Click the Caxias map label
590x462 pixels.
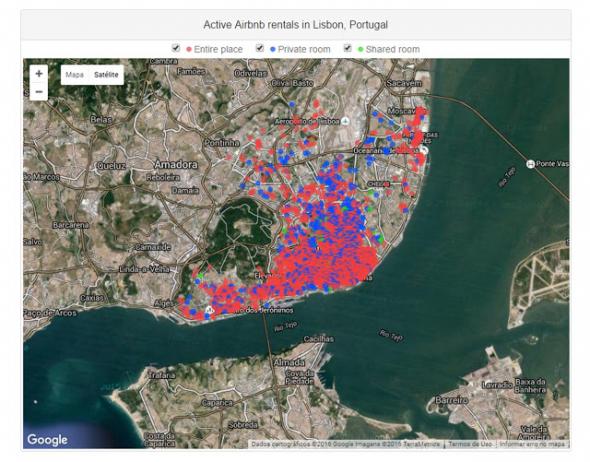click(92, 298)
